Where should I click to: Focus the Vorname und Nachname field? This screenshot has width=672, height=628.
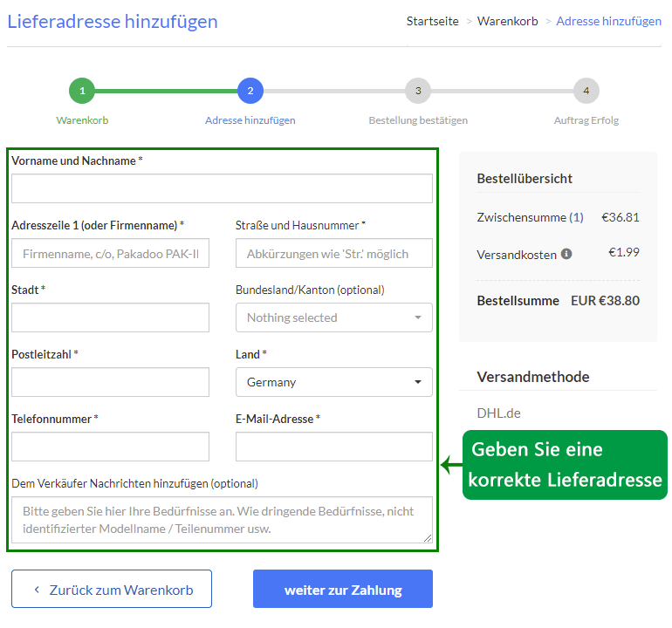coord(222,188)
